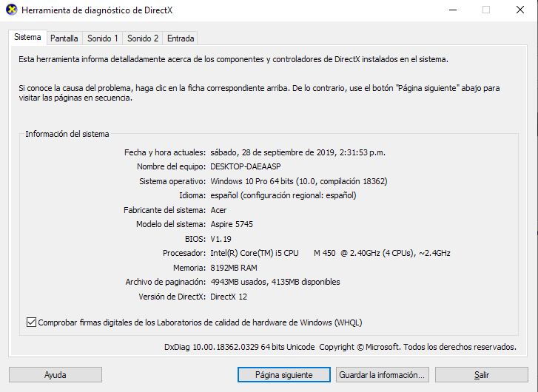
Task: Click the language value español
Action: (283, 195)
